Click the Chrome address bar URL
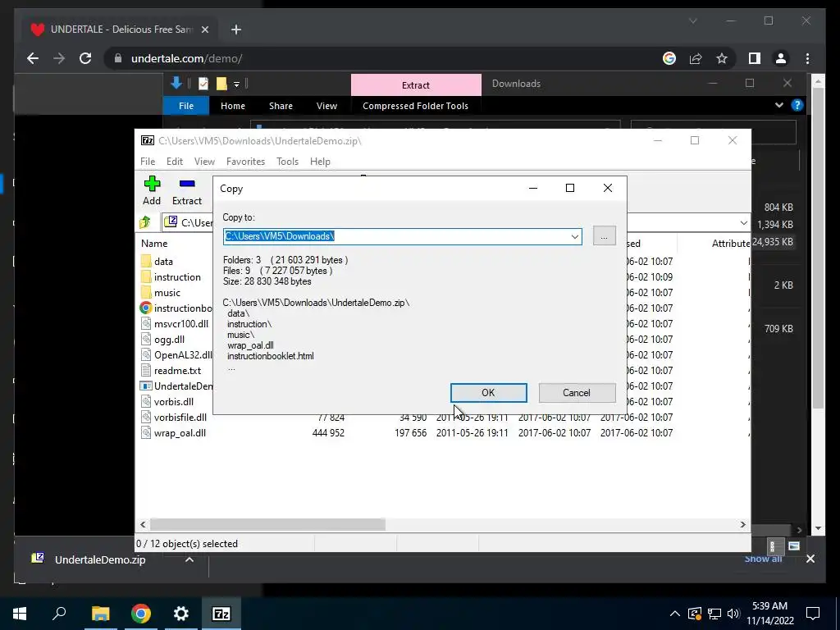The width and height of the screenshot is (840, 630). (186, 58)
